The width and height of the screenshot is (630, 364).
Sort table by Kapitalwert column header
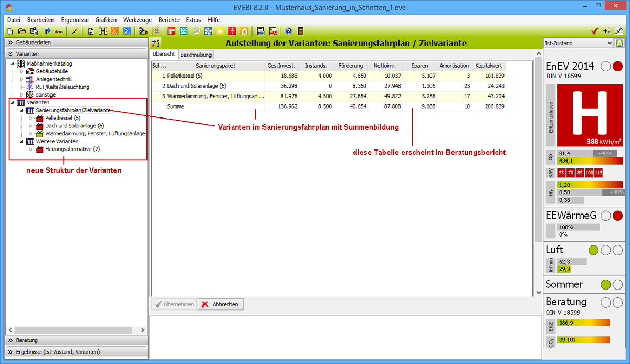[489, 66]
